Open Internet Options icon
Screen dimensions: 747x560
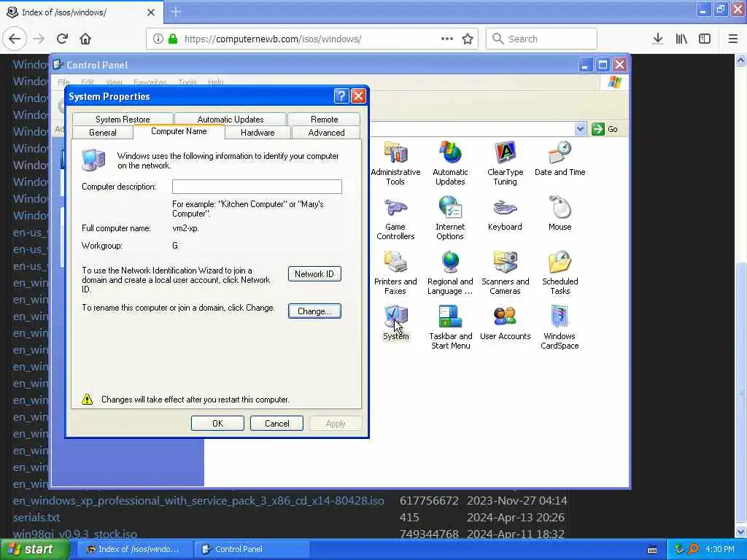coord(450,218)
